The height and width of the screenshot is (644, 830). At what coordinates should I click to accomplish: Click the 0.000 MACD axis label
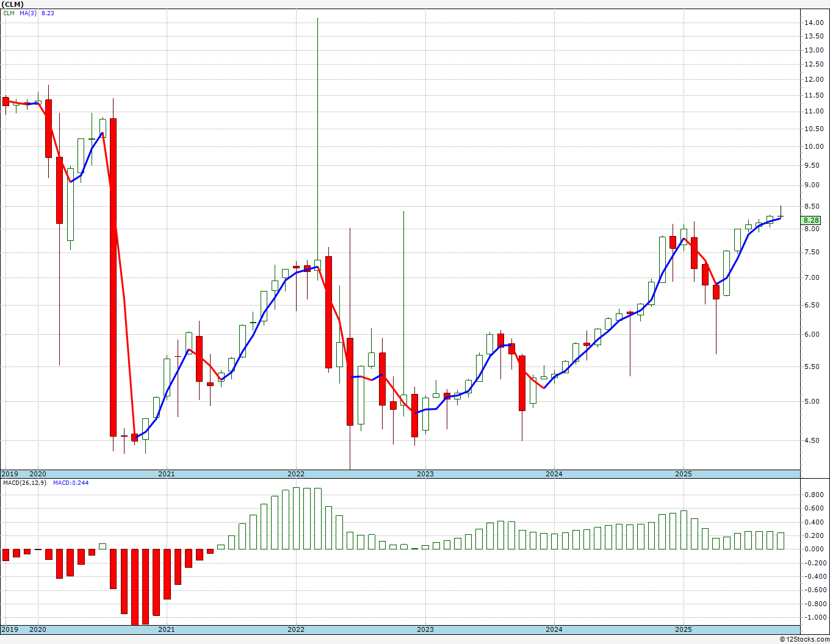tap(813, 549)
